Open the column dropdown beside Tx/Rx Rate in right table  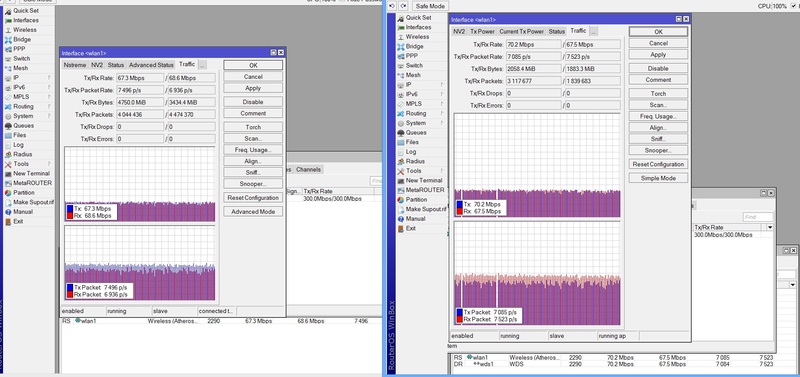(x=770, y=227)
